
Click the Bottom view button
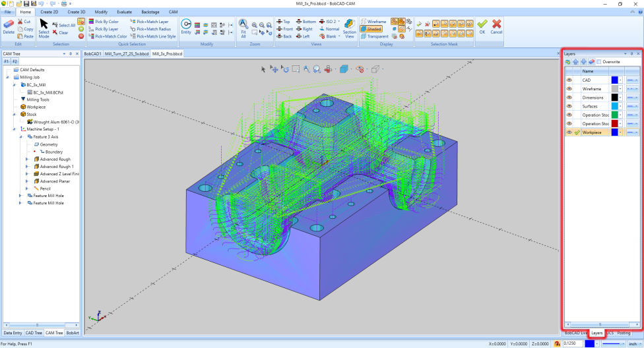306,21
